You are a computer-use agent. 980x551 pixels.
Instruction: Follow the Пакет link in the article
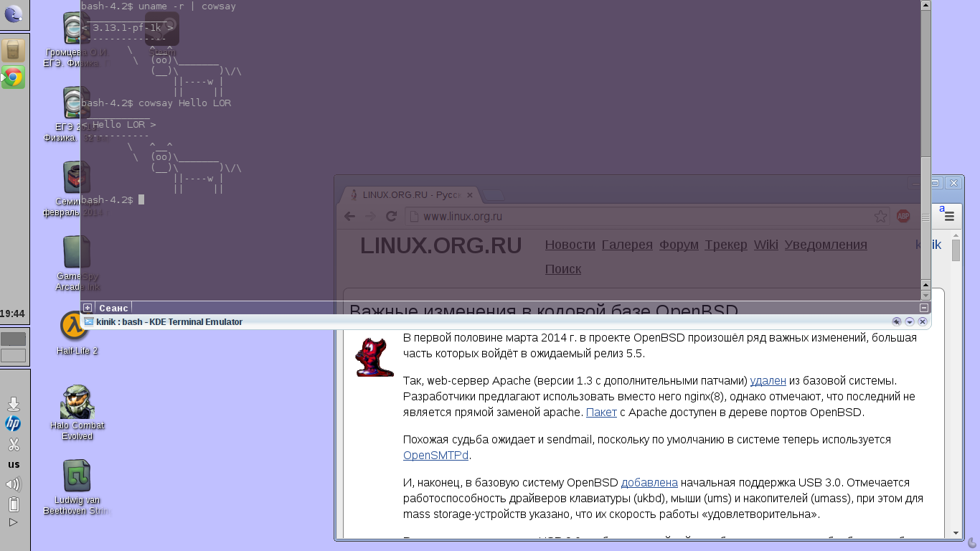(x=601, y=412)
